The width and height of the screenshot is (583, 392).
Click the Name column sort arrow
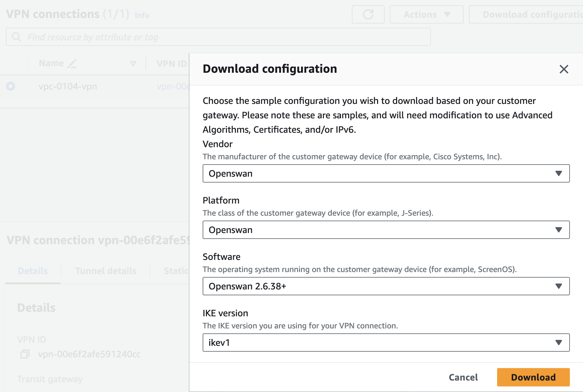pyautogui.click(x=133, y=64)
